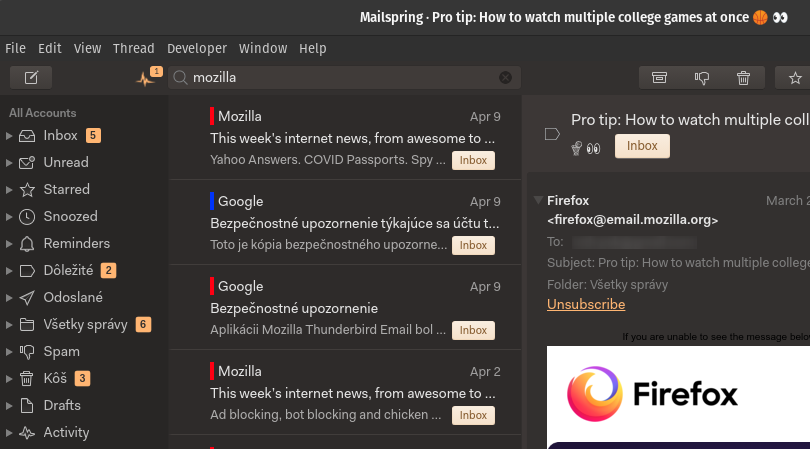Select the Reminders folder label
The height and width of the screenshot is (449, 810).
pos(76,244)
